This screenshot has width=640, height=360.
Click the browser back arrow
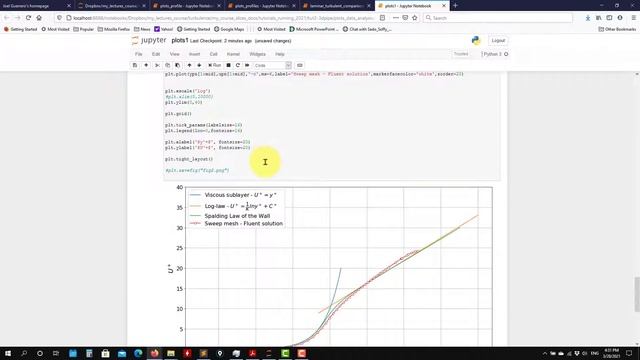7,18
